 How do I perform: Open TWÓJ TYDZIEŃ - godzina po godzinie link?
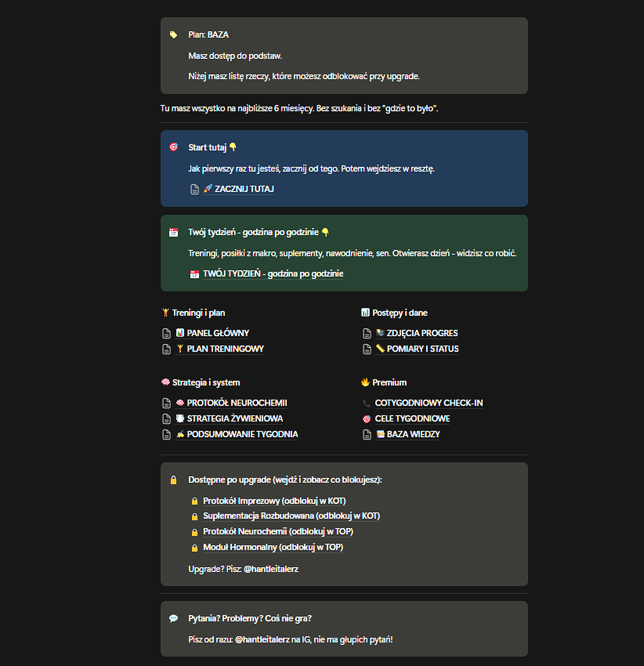click(273, 273)
